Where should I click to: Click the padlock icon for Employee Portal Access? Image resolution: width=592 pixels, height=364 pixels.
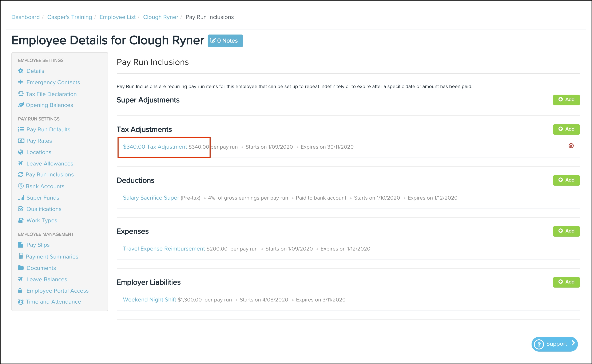point(20,290)
